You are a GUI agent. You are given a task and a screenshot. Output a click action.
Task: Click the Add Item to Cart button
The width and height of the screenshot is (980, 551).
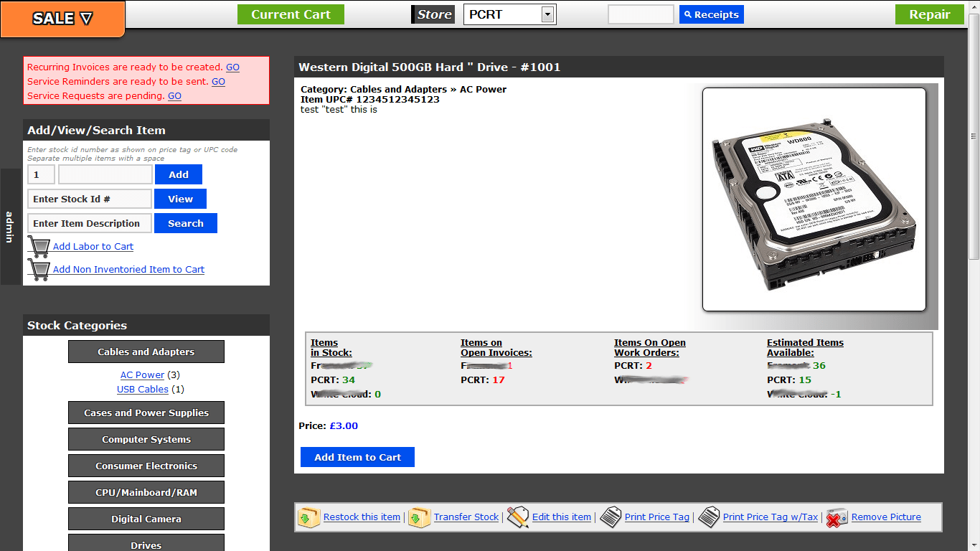357,457
